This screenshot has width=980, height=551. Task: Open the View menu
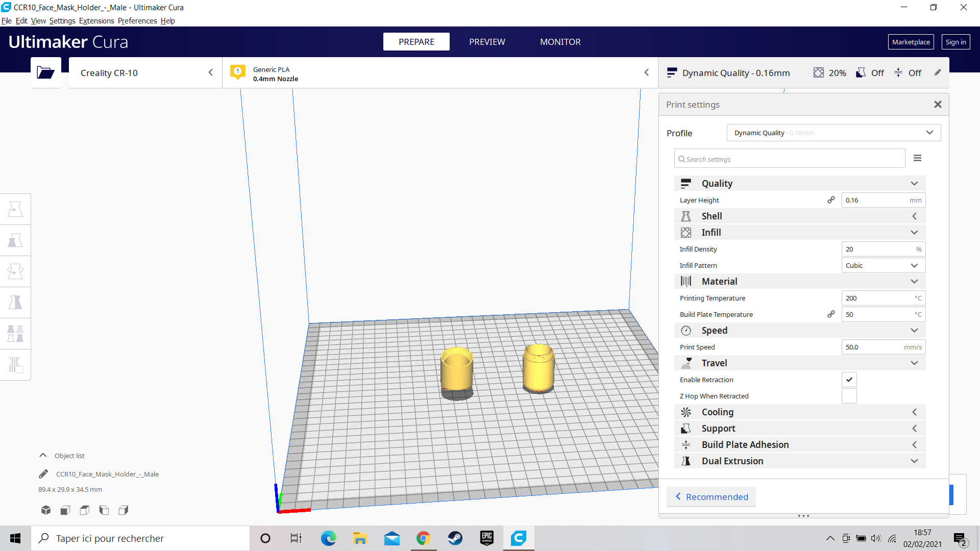pos(38,21)
